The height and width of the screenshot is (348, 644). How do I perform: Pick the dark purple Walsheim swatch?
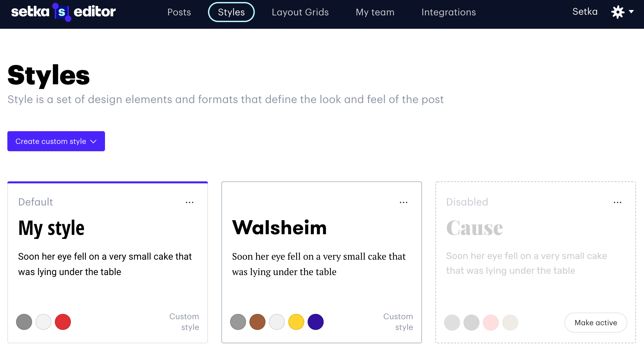click(x=316, y=322)
